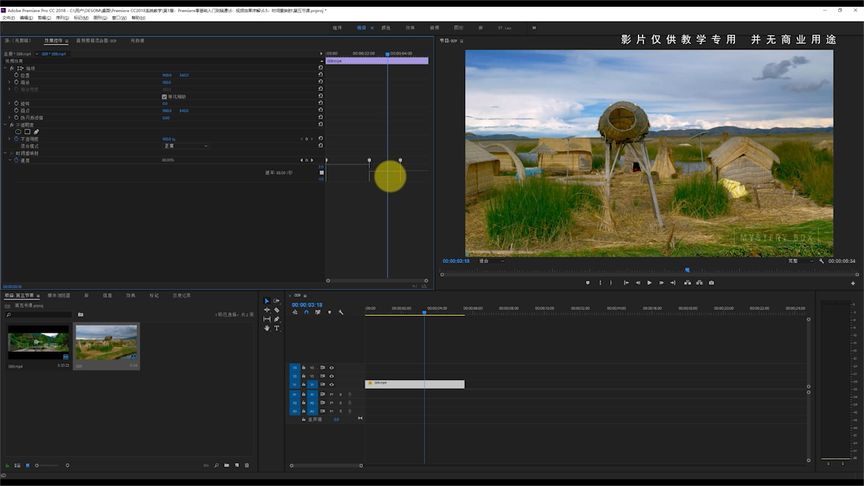Image resolution: width=864 pixels, height=486 pixels.
Task: Open the Editing workspace tab
Action: tap(361, 28)
